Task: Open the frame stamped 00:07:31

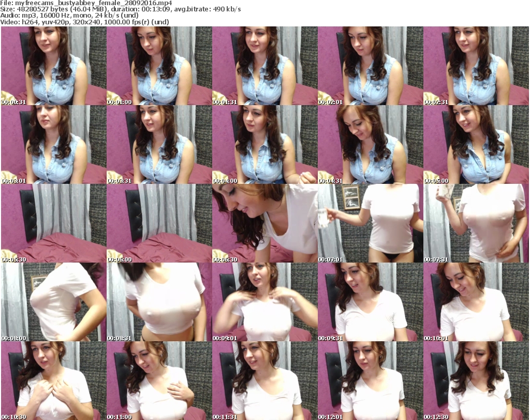Action: [476, 223]
